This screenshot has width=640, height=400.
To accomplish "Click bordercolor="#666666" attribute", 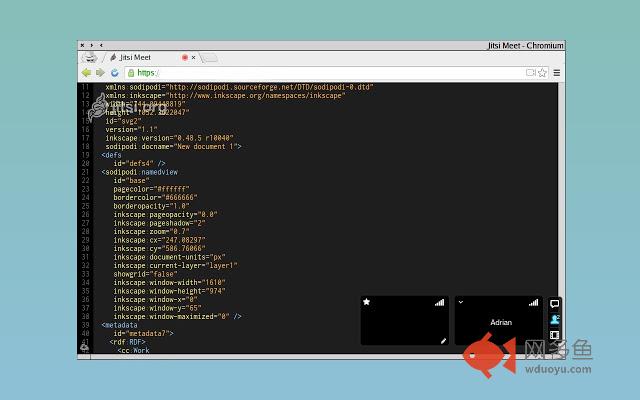I will coord(156,198).
